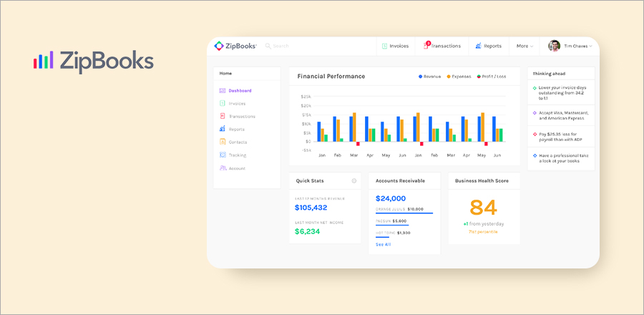Select Reports in the sidebar
This screenshot has height=315, width=644.
[237, 129]
